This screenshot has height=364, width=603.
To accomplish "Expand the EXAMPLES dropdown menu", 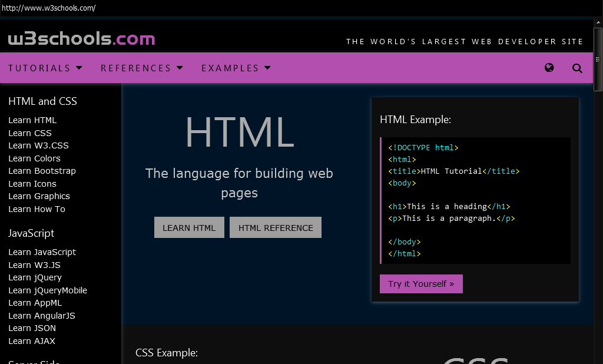I will pyautogui.click(x=236, y=68).
